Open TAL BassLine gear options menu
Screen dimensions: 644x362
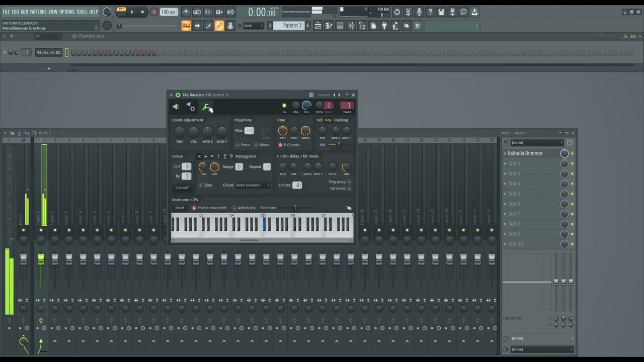pos(178,95)
